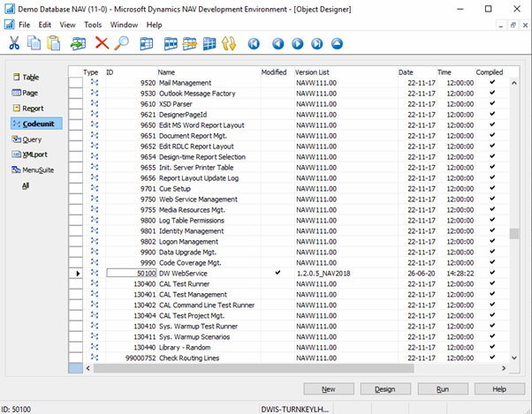Viewport: 532px width, 414px height.
Task: Click the Date column header
Action: (406, 72)
